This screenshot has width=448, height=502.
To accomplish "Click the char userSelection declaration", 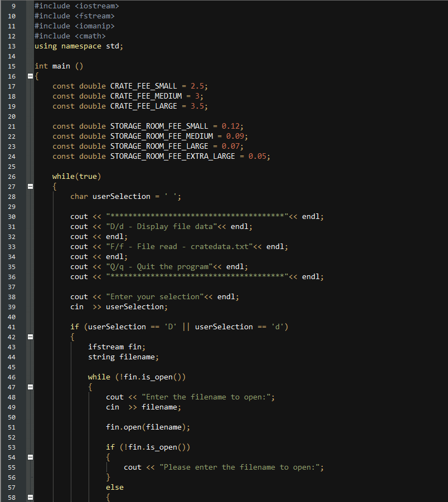I will coord(111,196).
